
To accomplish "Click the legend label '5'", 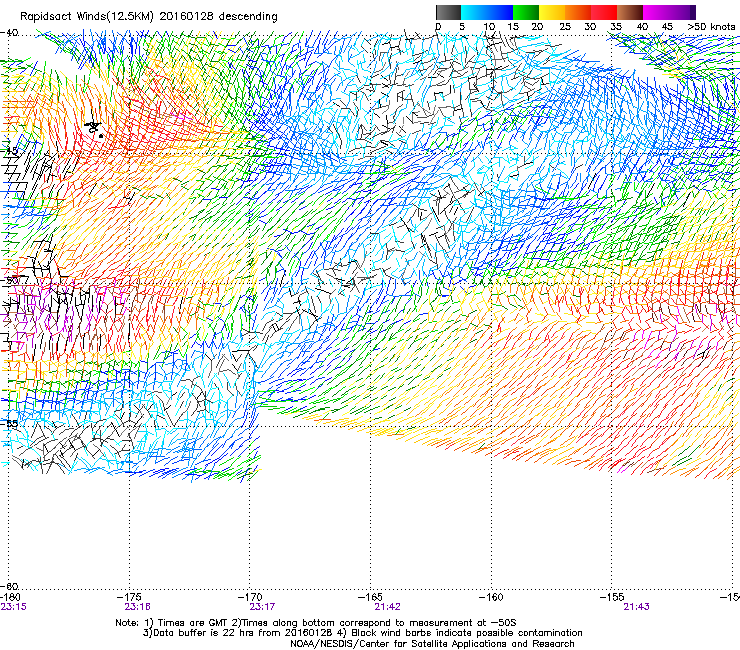I will point(462,27).
